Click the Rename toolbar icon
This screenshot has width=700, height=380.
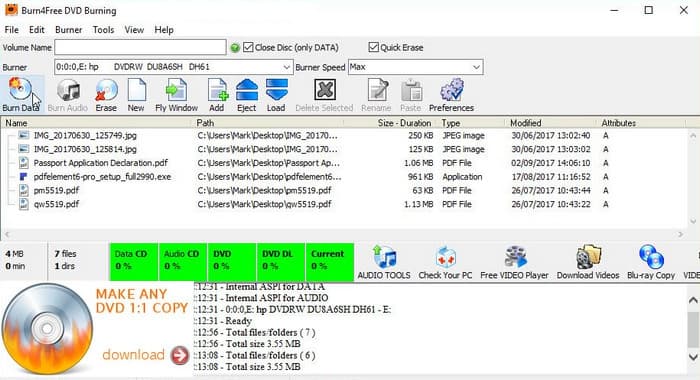click(x=378, y=90)
